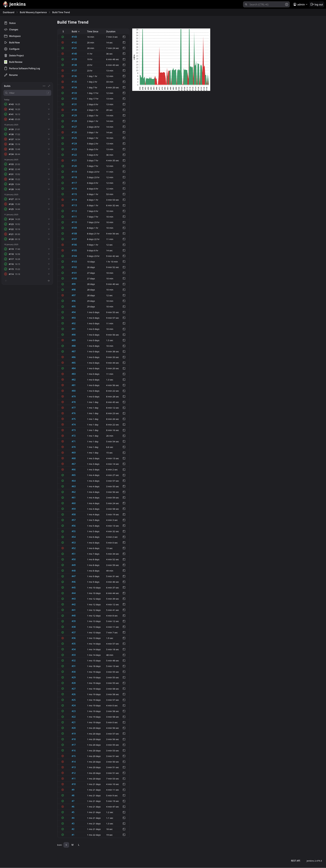Expand dropdown for sidebar build #114 15:18
Viewport: 326px width, 868px height.
[49, 274]
